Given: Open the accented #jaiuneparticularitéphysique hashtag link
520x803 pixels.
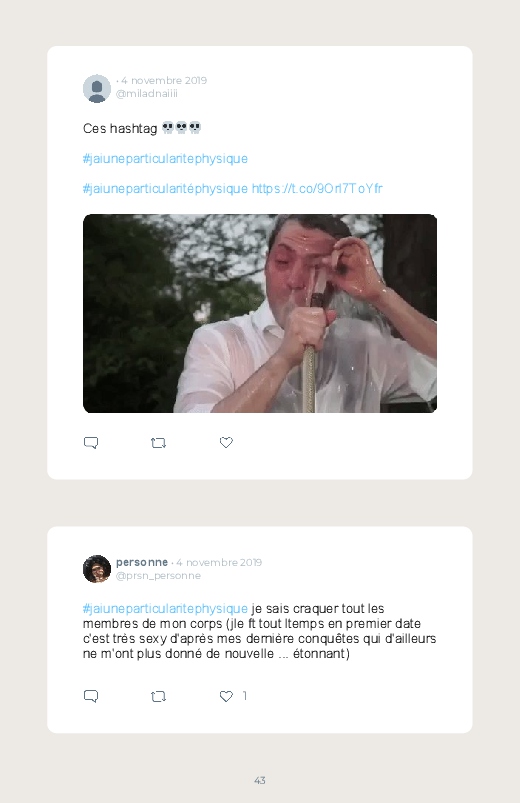Looking at the screenshot, I should [165, 188].
